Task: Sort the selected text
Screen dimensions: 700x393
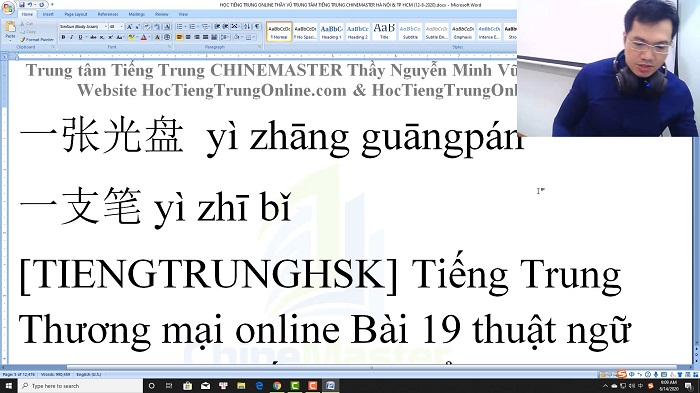Action: 247,26
